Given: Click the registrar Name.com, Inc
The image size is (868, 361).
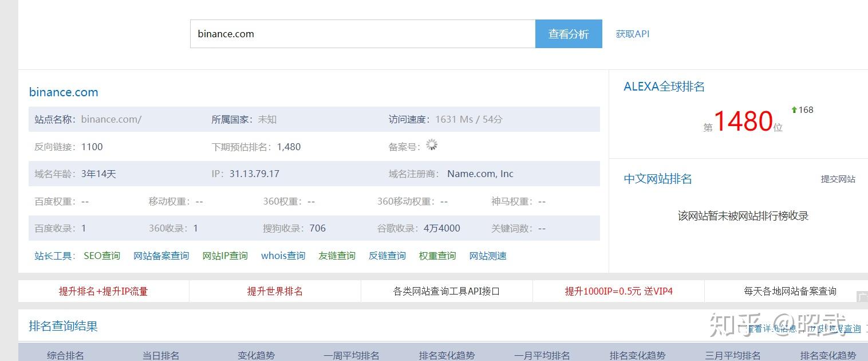Looking at the screenshot, I should pyautogui.click(x=480, y=174).
